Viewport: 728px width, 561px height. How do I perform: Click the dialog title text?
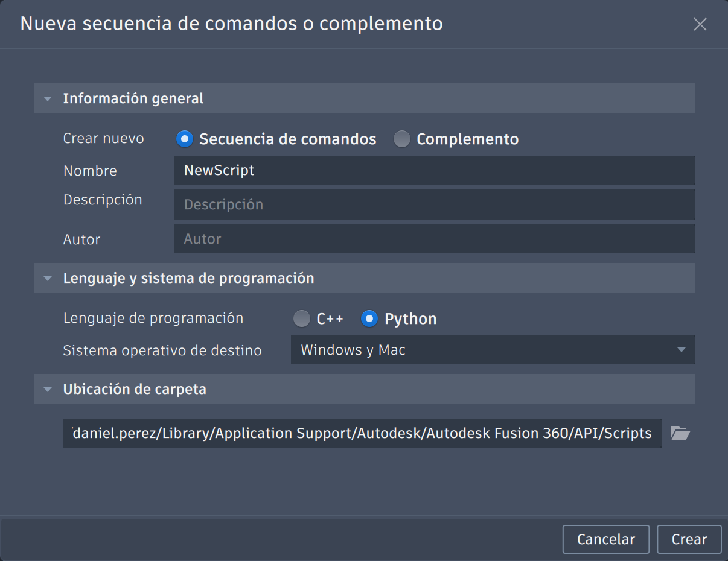tap(231, 24)
